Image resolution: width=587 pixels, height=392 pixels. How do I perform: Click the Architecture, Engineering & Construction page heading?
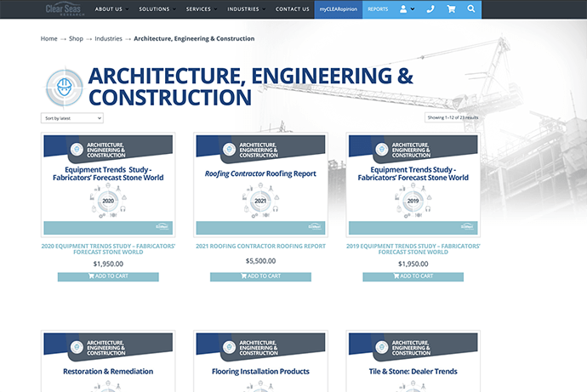[251, 87]
